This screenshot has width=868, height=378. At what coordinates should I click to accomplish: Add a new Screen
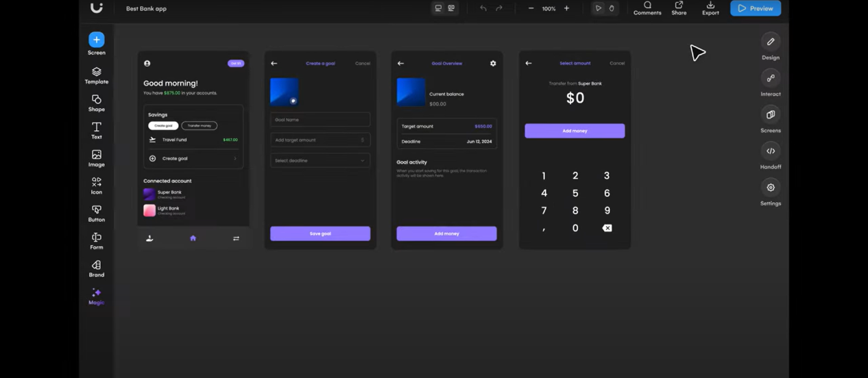click(x=97, y=43)
